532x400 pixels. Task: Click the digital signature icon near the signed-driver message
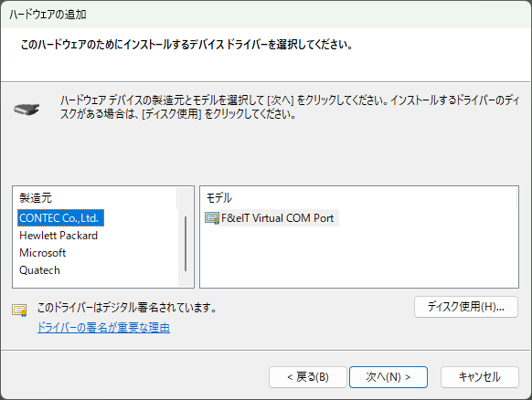click(19, 310)
